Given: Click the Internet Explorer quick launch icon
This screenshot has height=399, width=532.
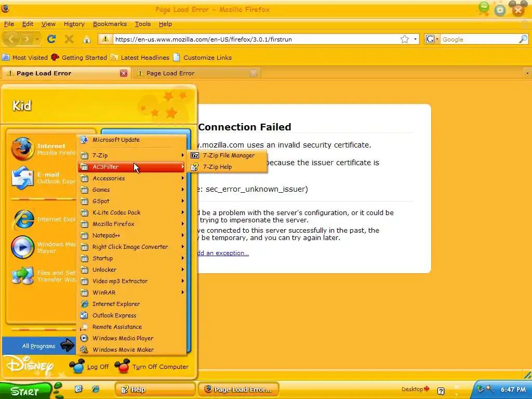Looking at the screenshot, I should [96, 389].
